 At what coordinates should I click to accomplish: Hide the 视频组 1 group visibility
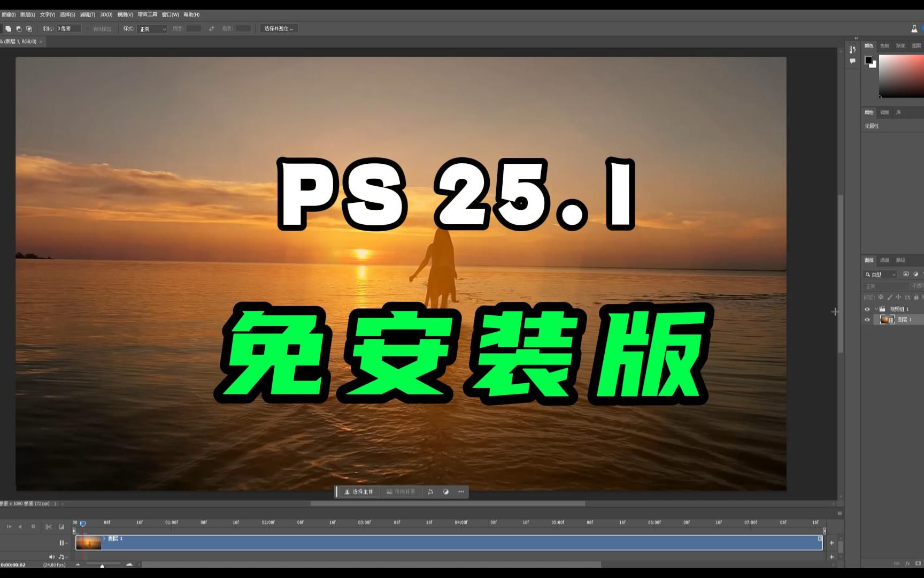click(867, 309)
